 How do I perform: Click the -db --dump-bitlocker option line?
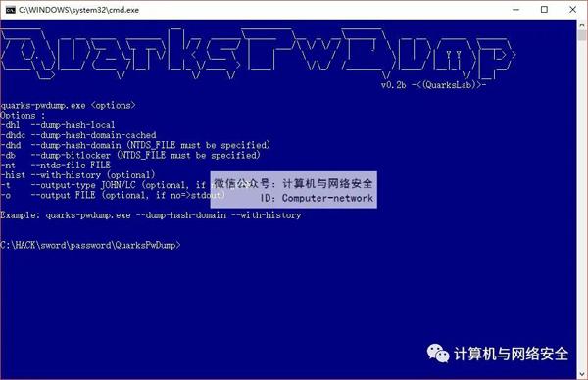click(x=130, y=155)
